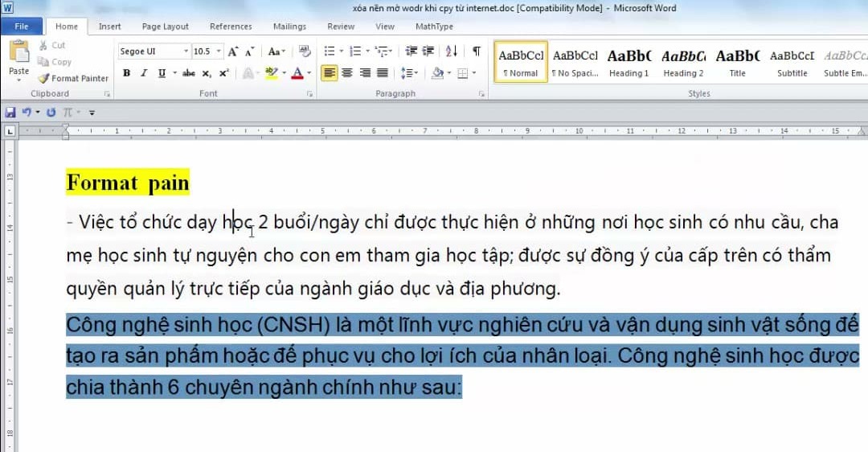868x452 pixels.
Task: Switch to the Page Layout tab
Action: (165, 27)
